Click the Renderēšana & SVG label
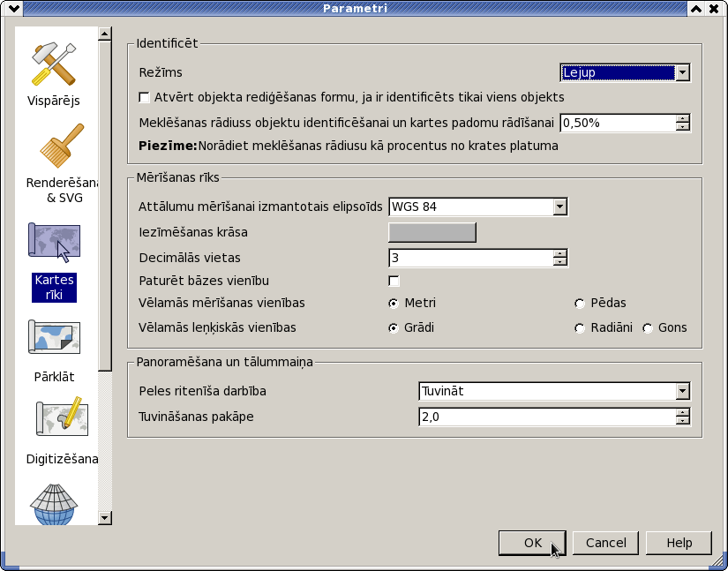 pyautogui.click(x=63, y=191)
